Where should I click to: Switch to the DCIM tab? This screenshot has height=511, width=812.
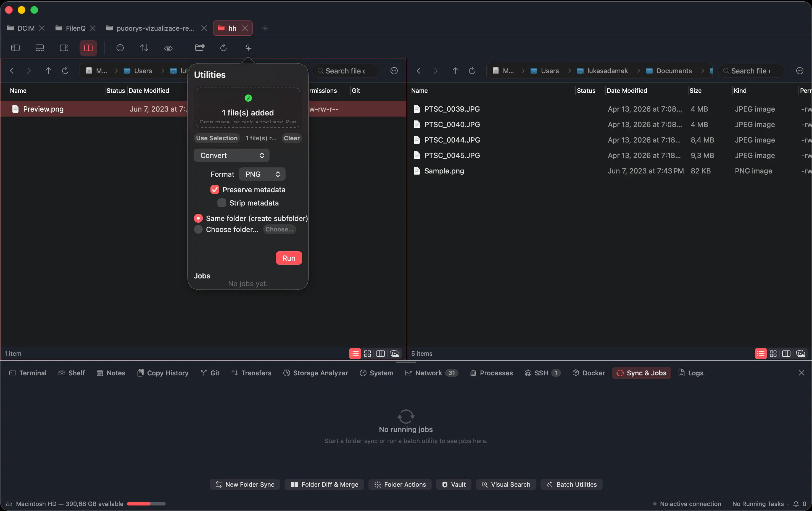pyautogui.click(x=26, y=28)
